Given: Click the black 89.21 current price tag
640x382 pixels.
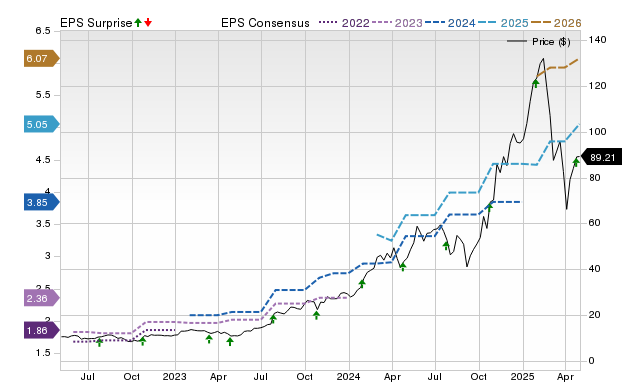Looking at the screenshot, I should point(601,158).
